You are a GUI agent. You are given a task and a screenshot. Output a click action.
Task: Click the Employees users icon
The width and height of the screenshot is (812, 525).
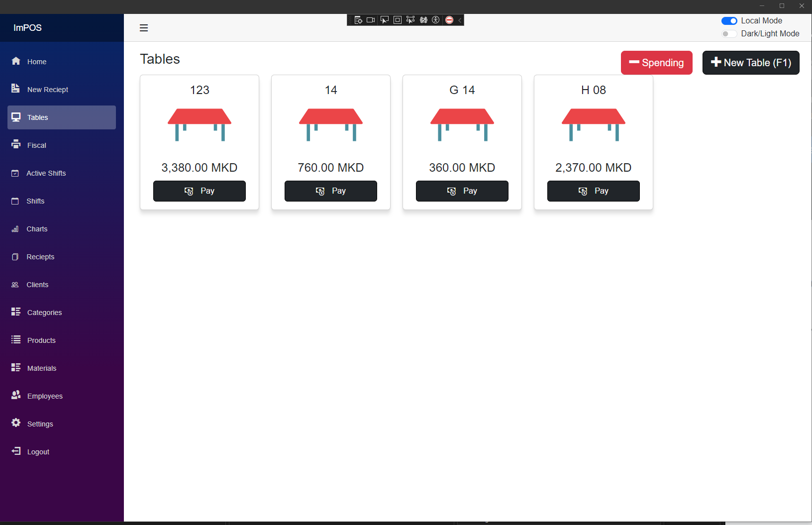tap(16, 395)
